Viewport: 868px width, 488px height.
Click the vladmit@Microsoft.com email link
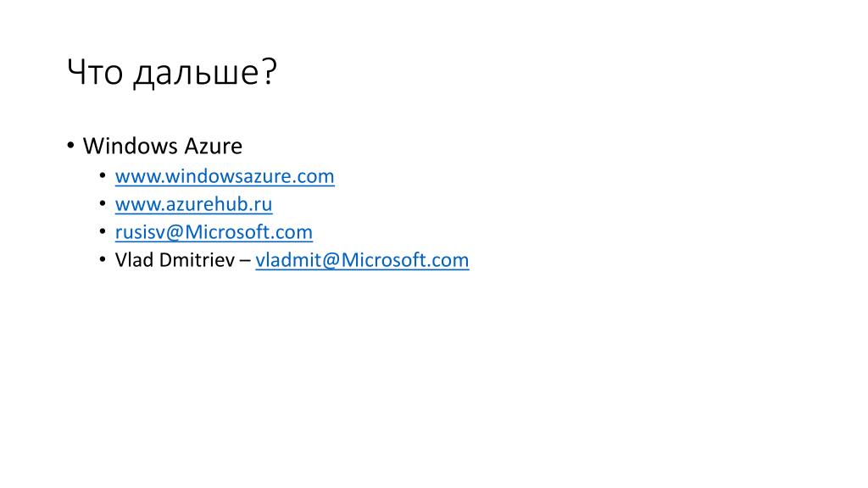pyautogui.click(x=362, y=260)
